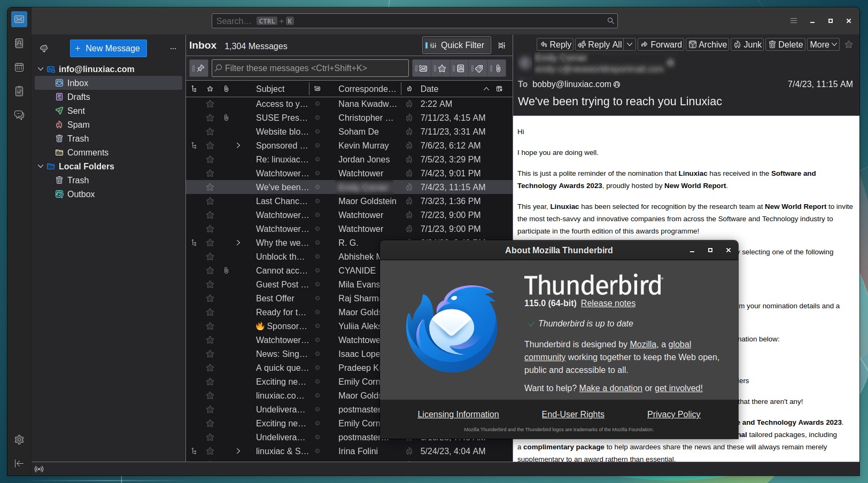Image resolution: width=868 pixels, height=483 pixels.
Task: Open folder pane options (three dots)
Action: 173,48
